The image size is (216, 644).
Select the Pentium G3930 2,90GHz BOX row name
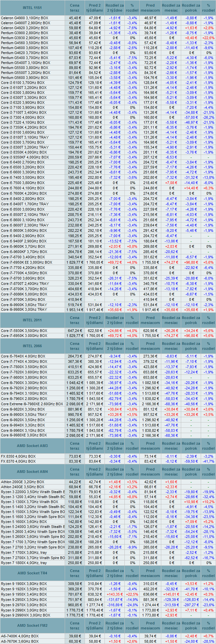(x=25, y=38)
